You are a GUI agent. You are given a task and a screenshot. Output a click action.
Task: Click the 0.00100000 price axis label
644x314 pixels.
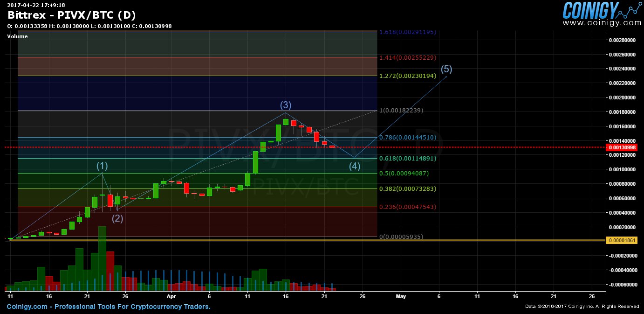click(x=623, y=169)
